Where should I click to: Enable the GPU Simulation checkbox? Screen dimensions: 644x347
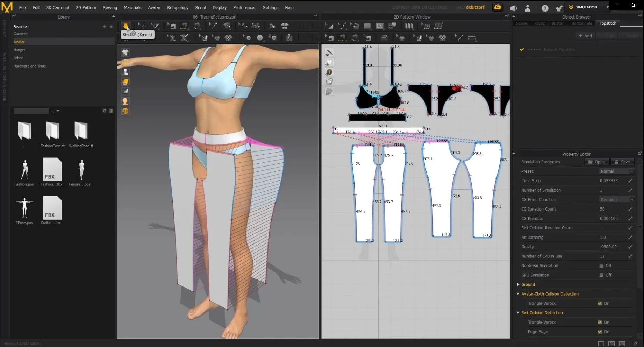[601, 275]
